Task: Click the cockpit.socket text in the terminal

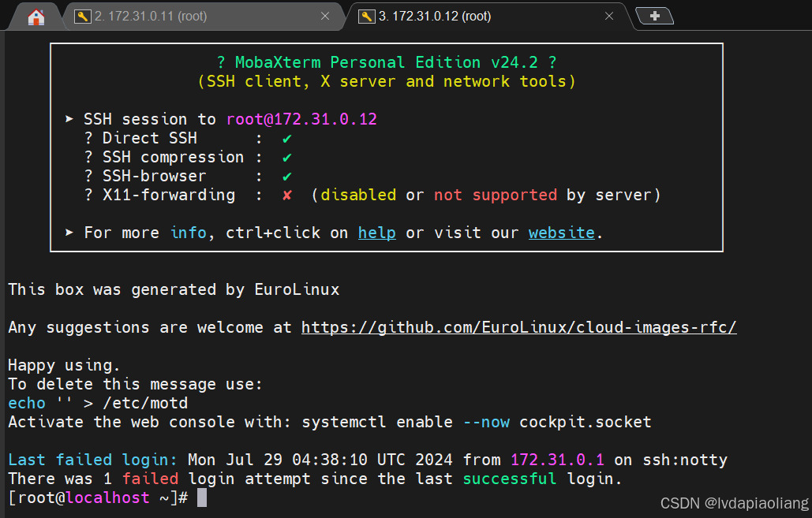Action: [x=585, y=422]
